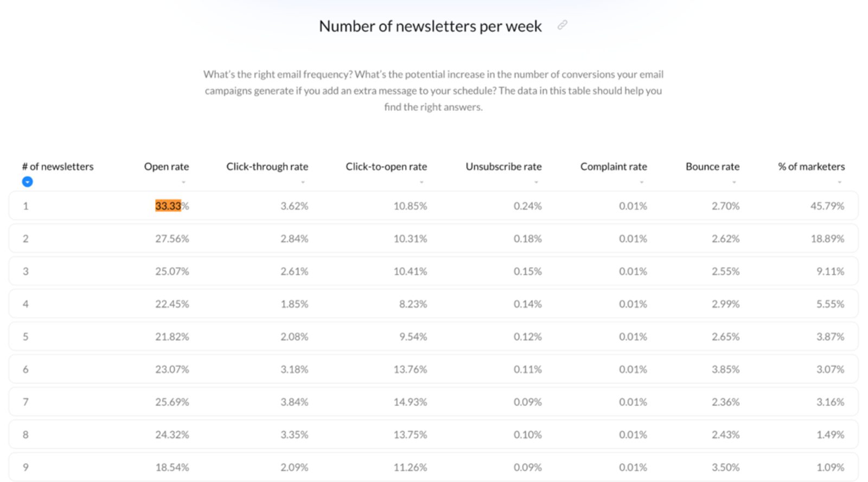Click the highlighted 33.33 open rate value
Image resolution: width=868 pixels, height=482 pixels.
(x=168, y=206)
